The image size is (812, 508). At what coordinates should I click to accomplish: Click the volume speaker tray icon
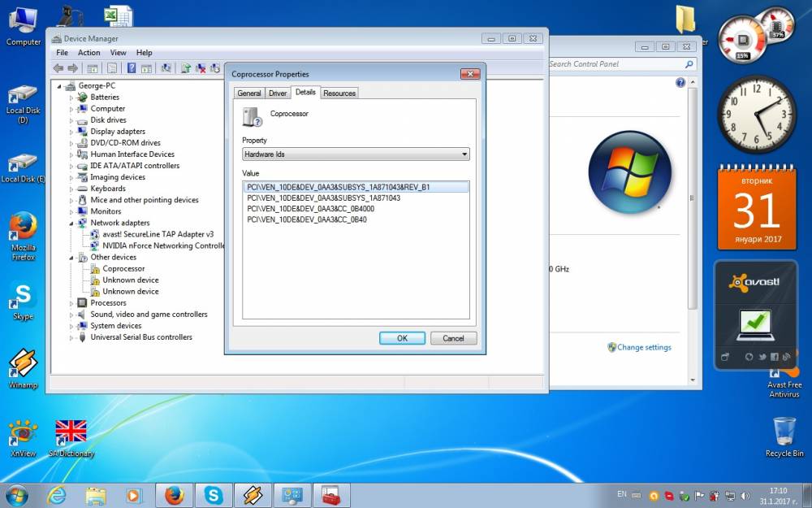click(745, 496)
